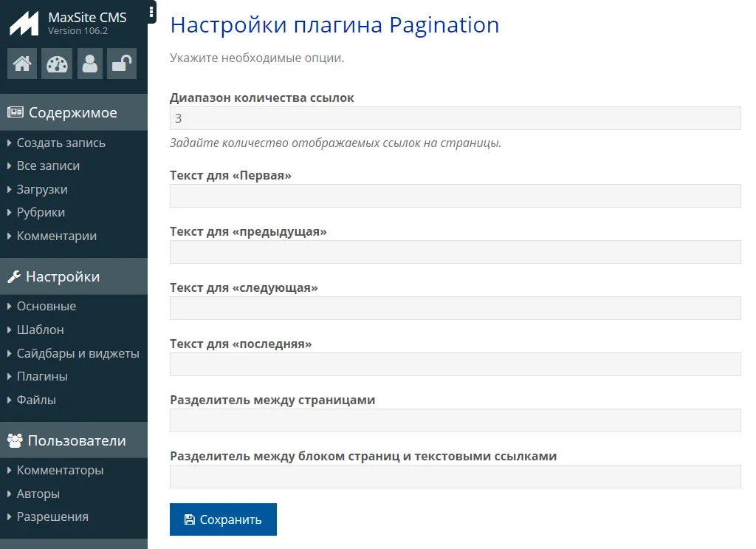The height and width of the screenshot is (549, 756).
Task: Open the Плагины menu item
Action: (42, 376)
